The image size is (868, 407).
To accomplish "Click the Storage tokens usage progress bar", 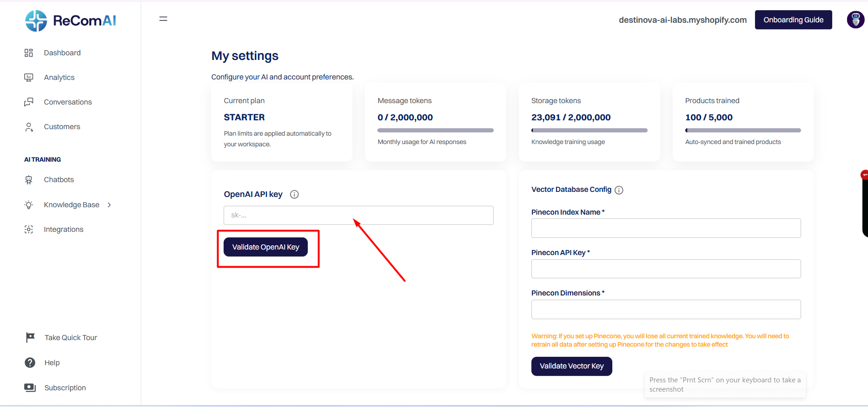I will (x=590, y=131).
